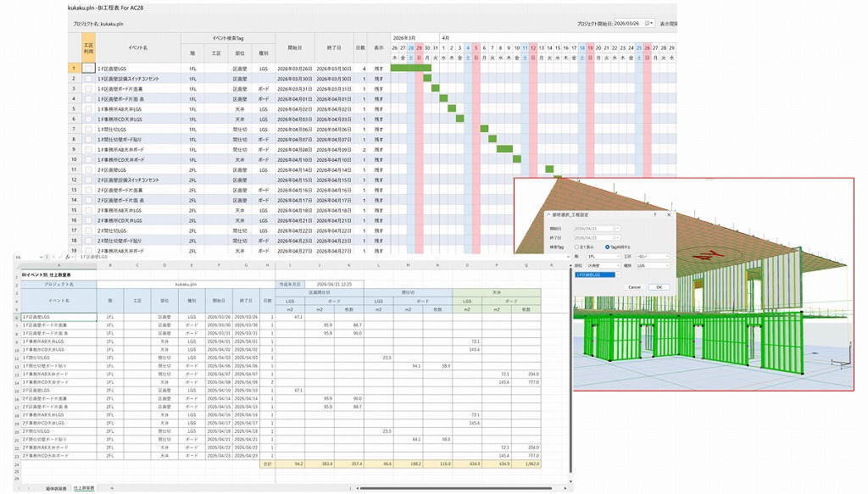
Task: Click the OK button in dialog
Action: [x=659, y=287]
